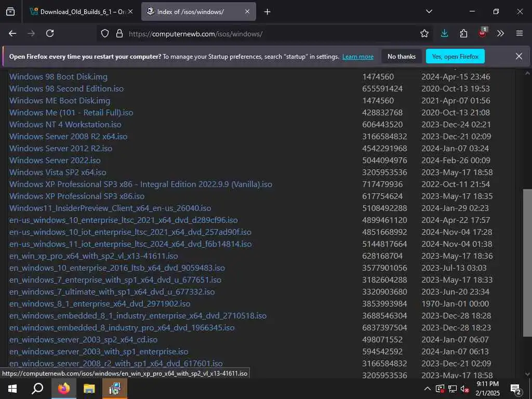
Task: Click Firefox in the taskbar
Action: tap(64, 389)
